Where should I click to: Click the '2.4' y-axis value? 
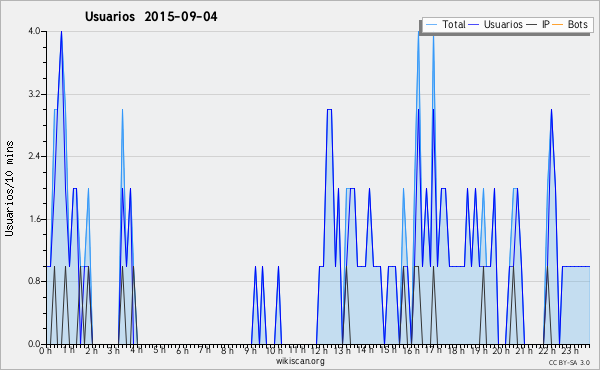coord(34,156)
